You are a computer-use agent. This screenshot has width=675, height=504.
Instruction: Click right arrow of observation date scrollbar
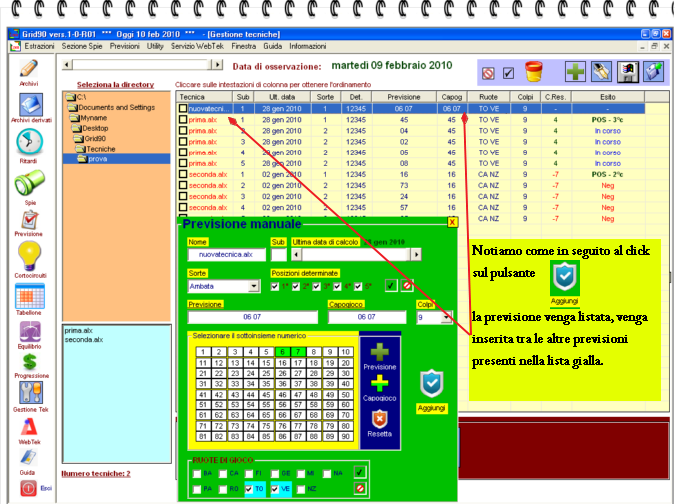coord(218,65)
